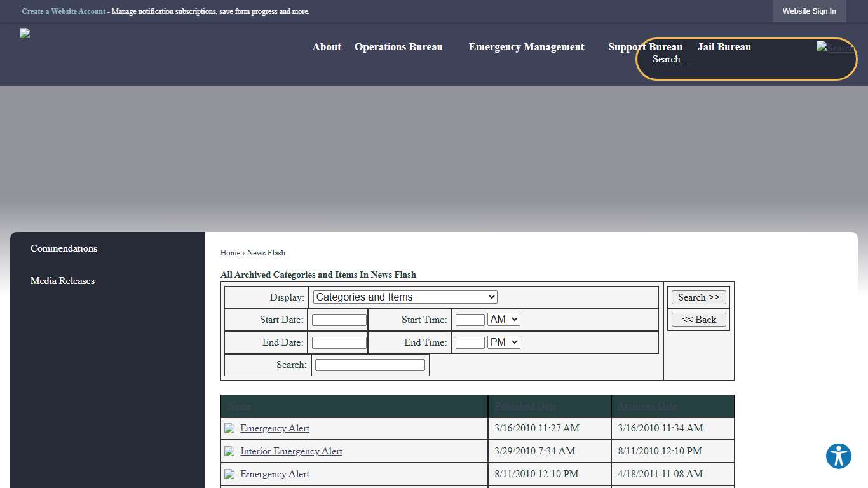Sort the table by Published Date header
Screen dimensions: 868x488
coord(525,406)
